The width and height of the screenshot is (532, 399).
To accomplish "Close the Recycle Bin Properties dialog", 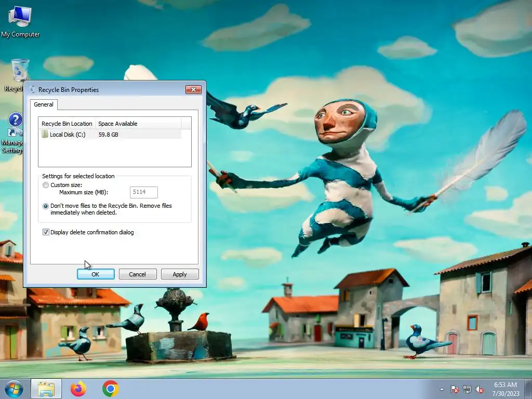I will [193, 89].
